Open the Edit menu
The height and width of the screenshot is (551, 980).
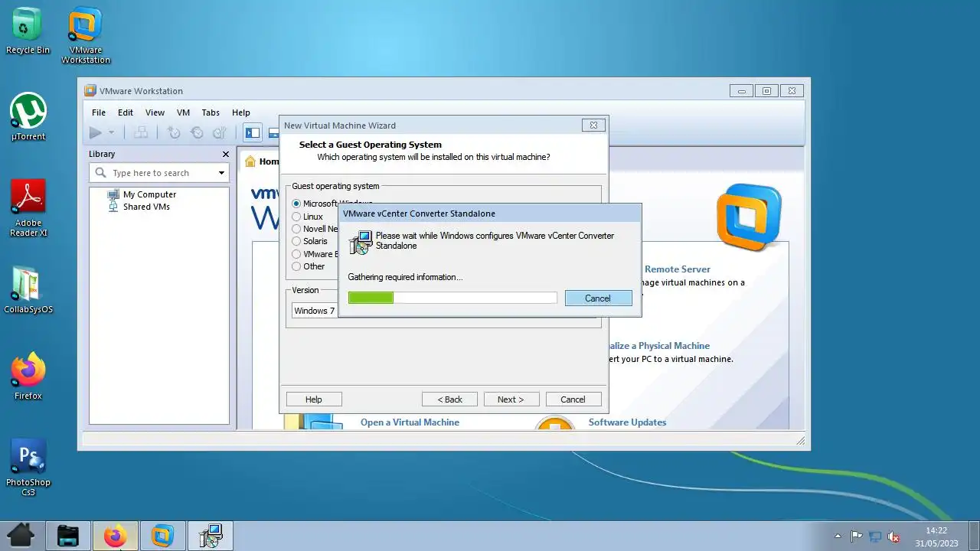tap(126, 112)
